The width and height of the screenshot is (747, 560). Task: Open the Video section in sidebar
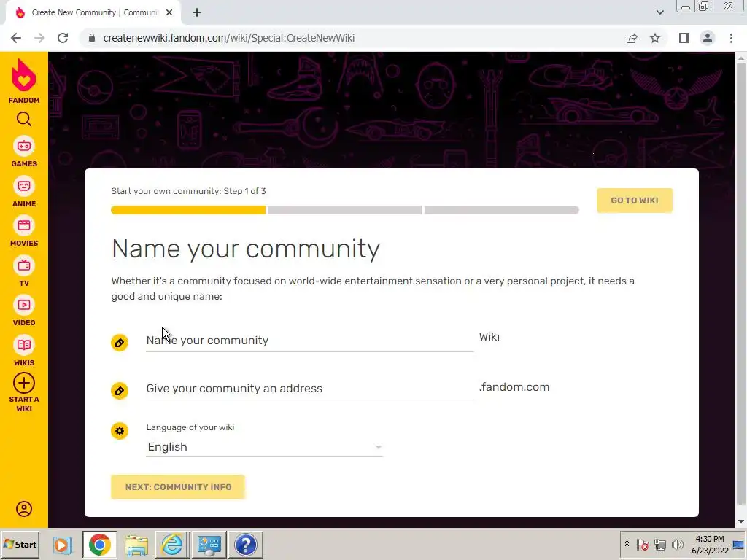click(x=24, y=311)
